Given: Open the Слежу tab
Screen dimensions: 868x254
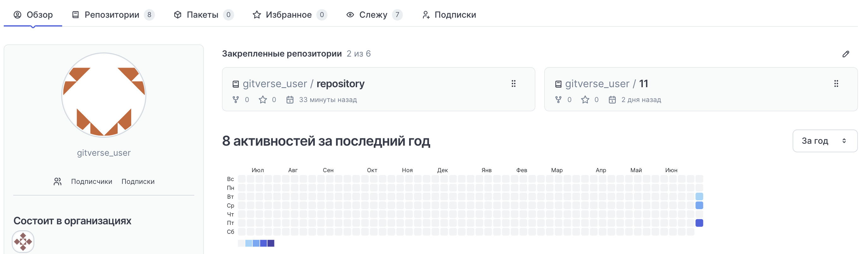Looking at the screenshot, I should click(x=374, y=15).
